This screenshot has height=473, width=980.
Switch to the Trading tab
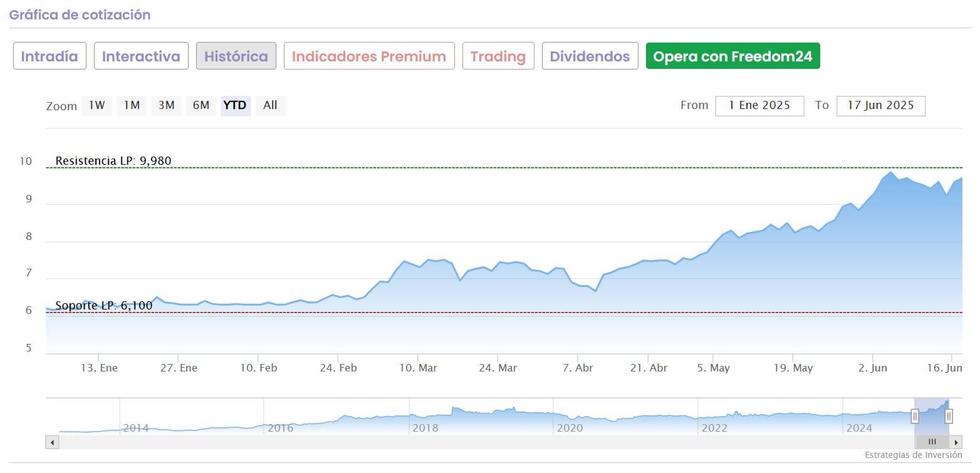click(498, 56)
